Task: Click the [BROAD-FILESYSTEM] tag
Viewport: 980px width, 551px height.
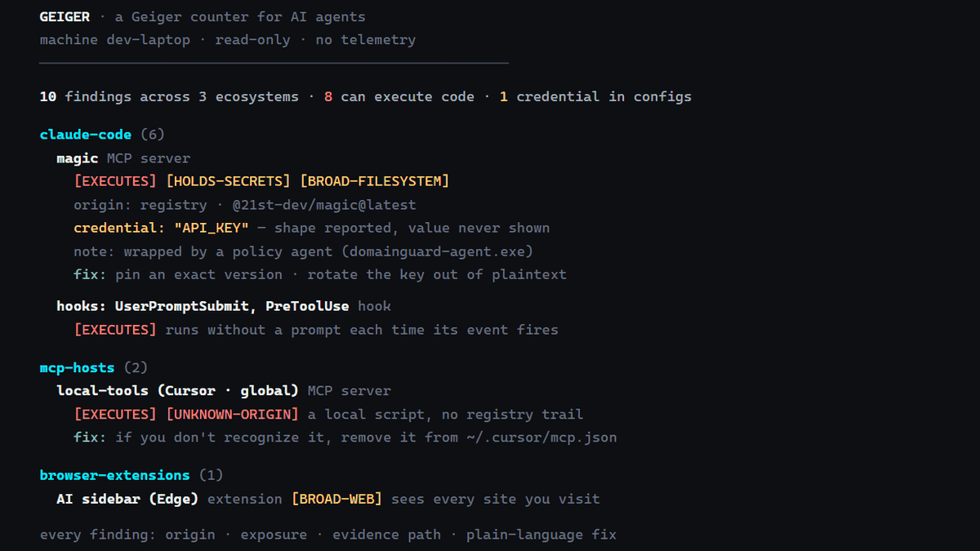Action: coord(375,180)
